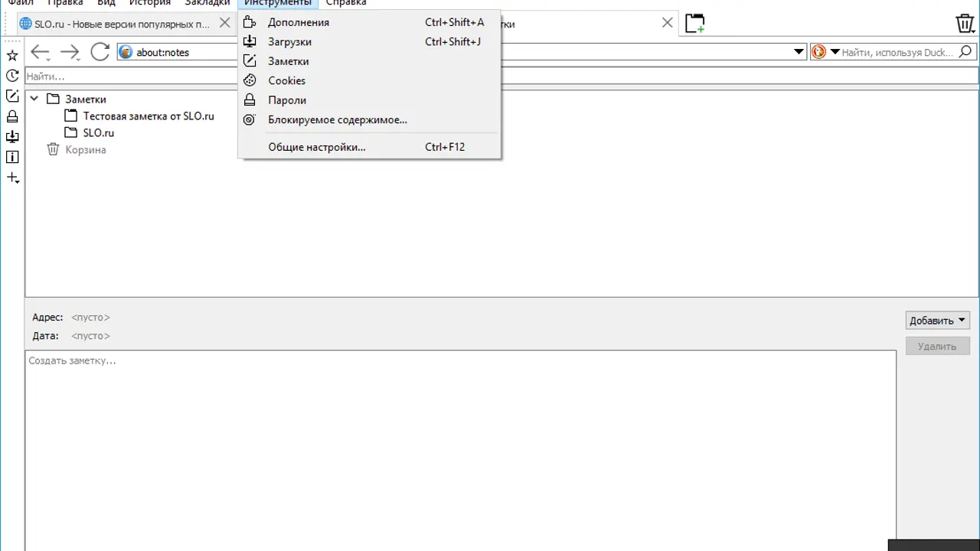980x551 pixels.
Task: Open the search engine selector dropdown
Action: coord(825,52)
